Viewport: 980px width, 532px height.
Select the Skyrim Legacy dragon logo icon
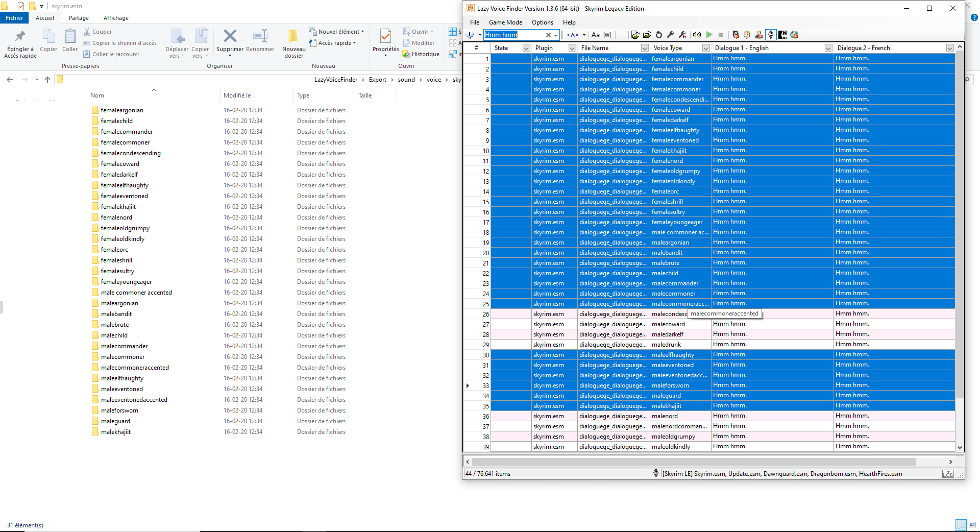click(x=771, y=35)
